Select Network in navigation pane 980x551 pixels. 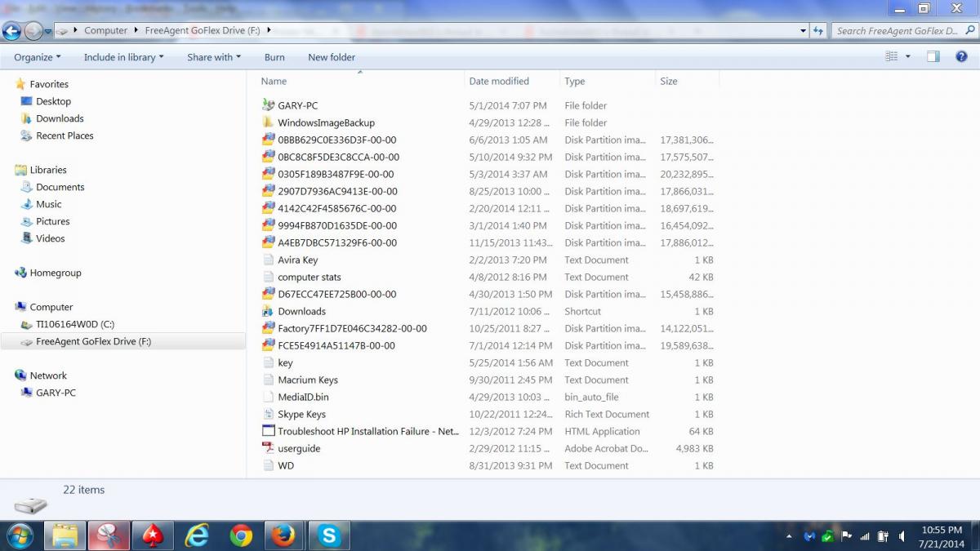(x=48, y=375)
